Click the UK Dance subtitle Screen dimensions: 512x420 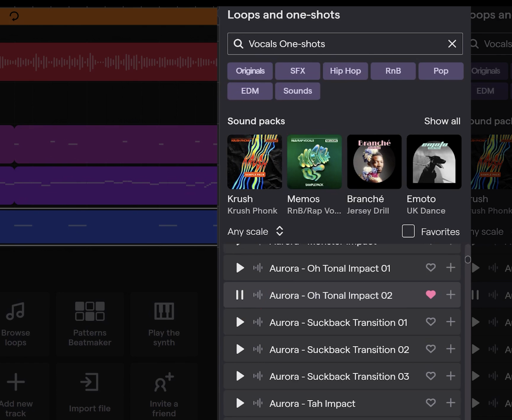point(426,211)
